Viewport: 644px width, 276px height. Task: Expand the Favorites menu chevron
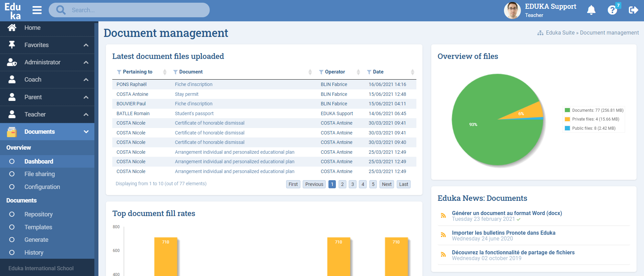tap(86, 45)
